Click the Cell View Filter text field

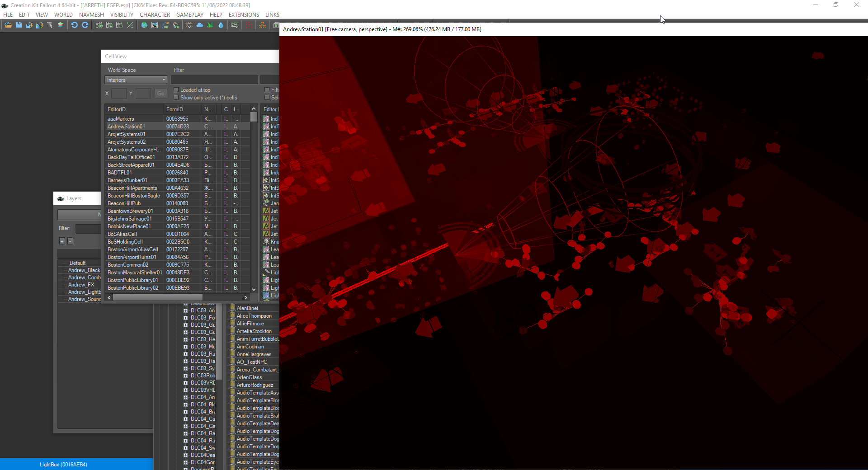click(x=214, y=80)
